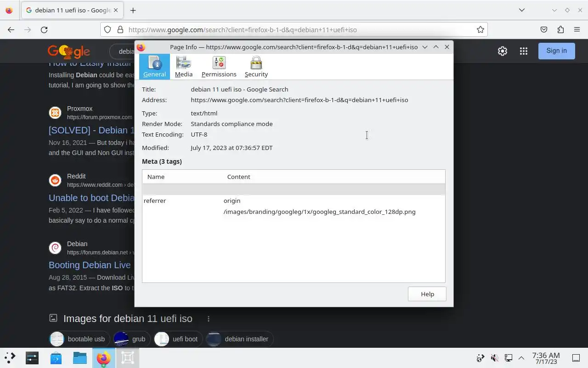588x368 pixels.
Task: Select the debian 11 uefi iso browser tab
Action: tap(73, 10)
